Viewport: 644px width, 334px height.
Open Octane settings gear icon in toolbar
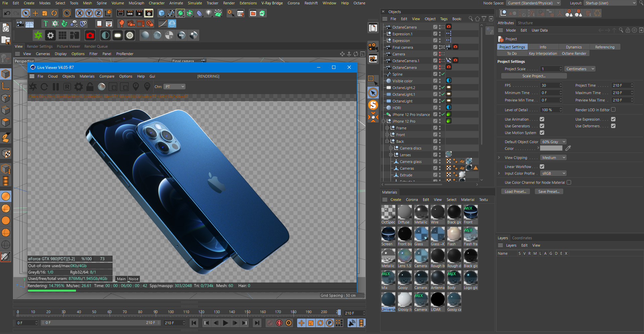point(50,35)
